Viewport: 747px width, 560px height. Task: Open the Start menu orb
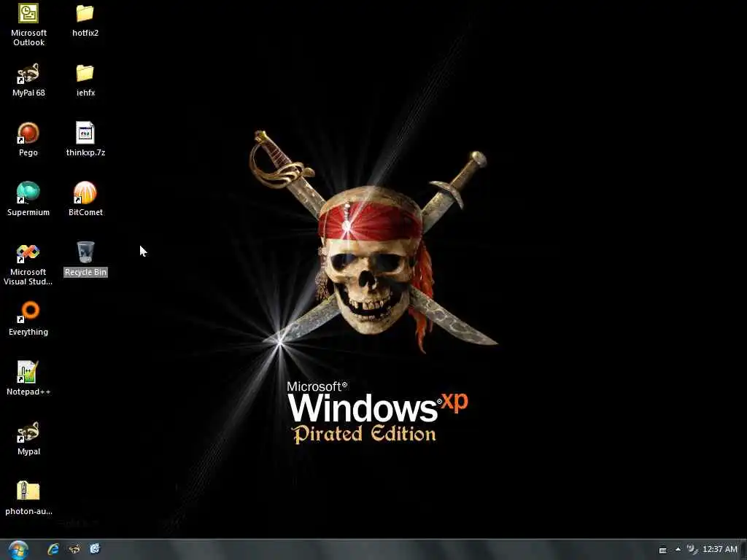point(18,550)
